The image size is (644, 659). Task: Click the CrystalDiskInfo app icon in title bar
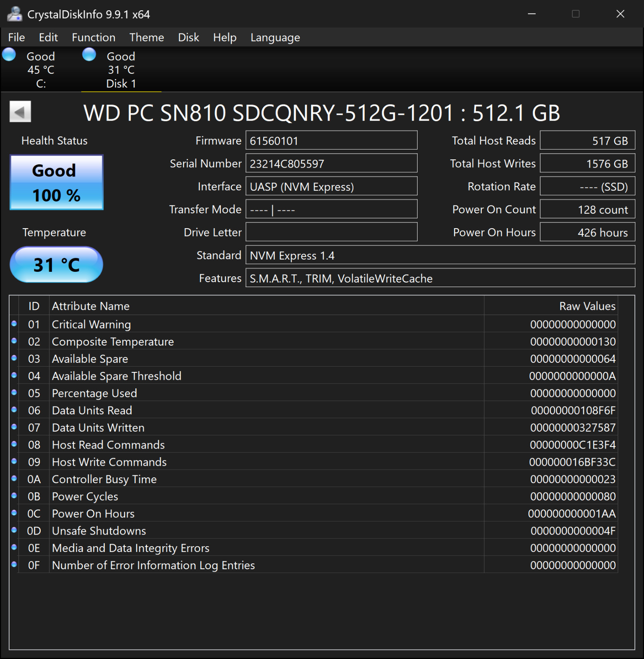[x=14, y=14]
